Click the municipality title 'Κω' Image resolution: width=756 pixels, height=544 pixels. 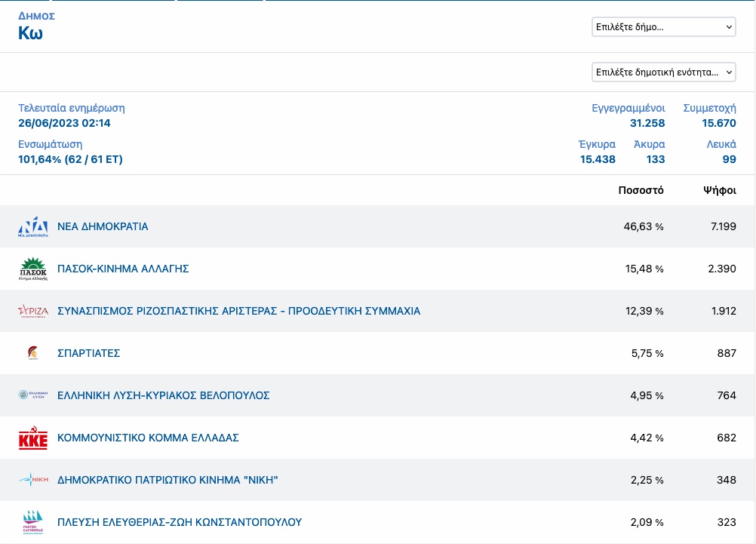click(30, 33)
